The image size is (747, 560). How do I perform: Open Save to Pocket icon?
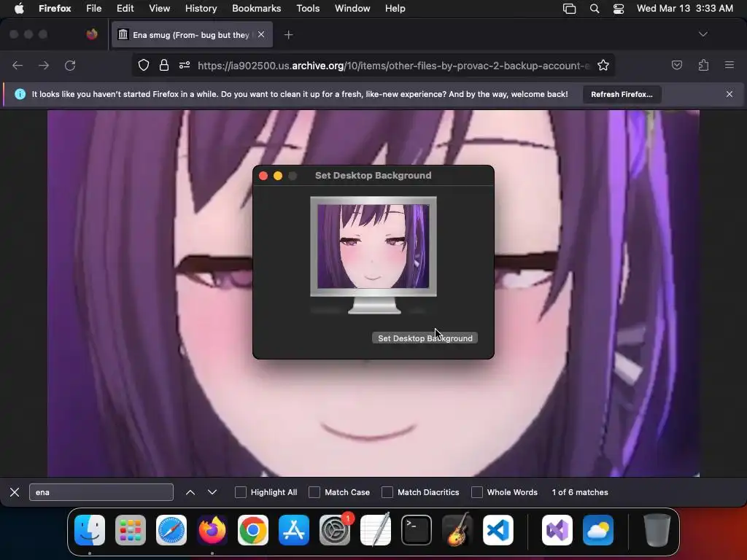click(x=676, y=65)
